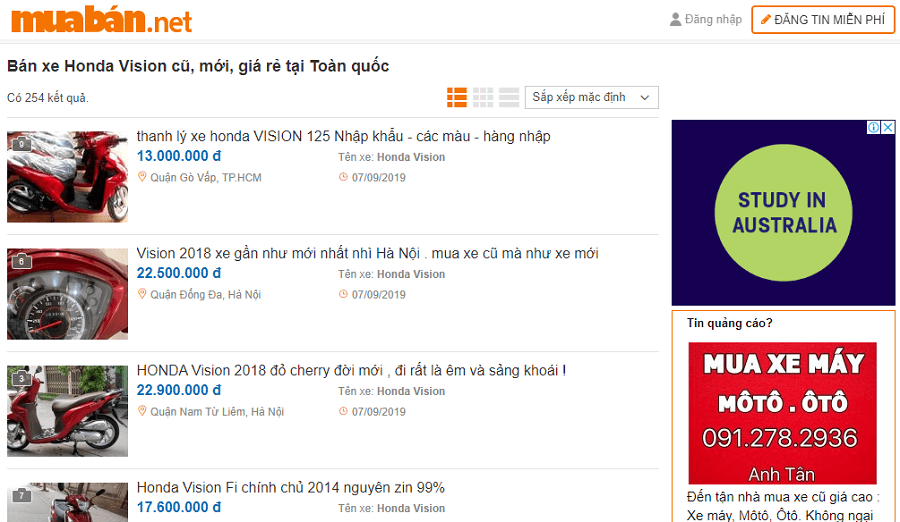Click ĐĂNG TIN MIỄN PHÍ button
The width and height of the screenshot is (900, 522).
pyautogui.click(x=823, y=20)
